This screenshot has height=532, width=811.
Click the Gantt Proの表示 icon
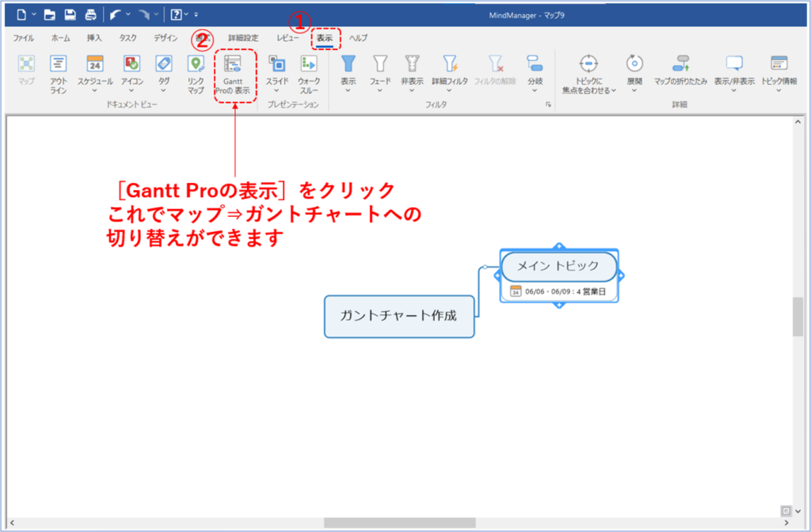tap(233, 64)
